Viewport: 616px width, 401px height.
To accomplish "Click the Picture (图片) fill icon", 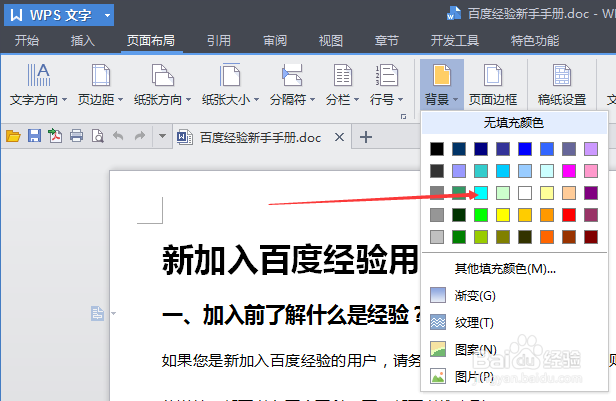I will click(438, 376).
